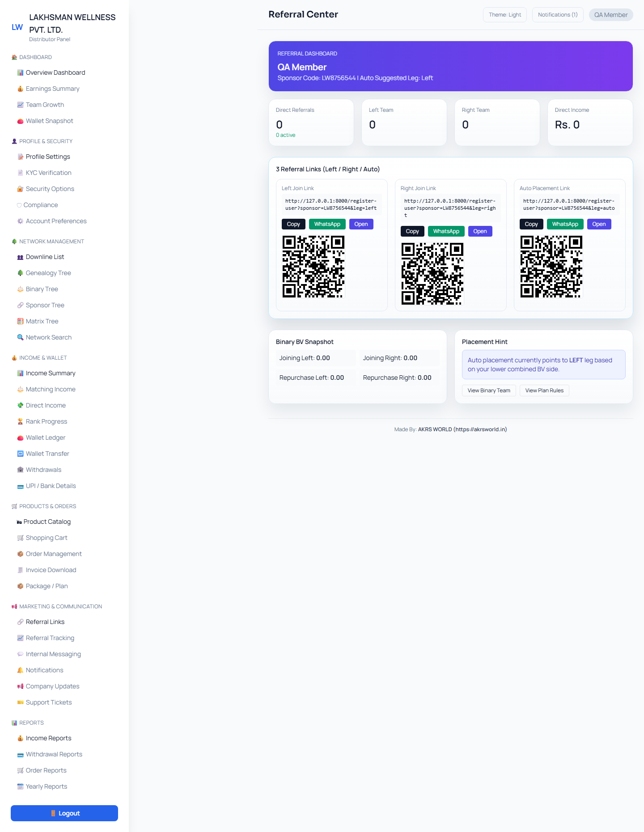The width and height of the screenshot is (644, 832).
Task: Toggle the Theme: Light button
Action: click(x=504, y=15)
